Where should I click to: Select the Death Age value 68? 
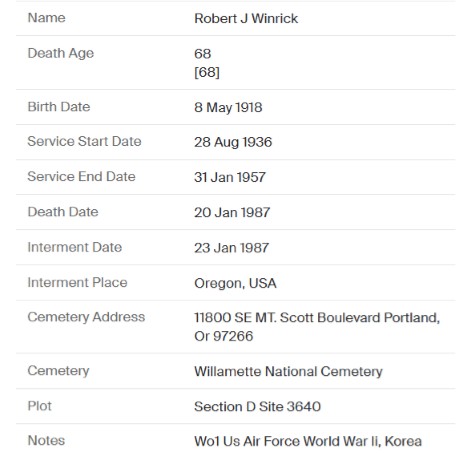[x=203, y=54]
